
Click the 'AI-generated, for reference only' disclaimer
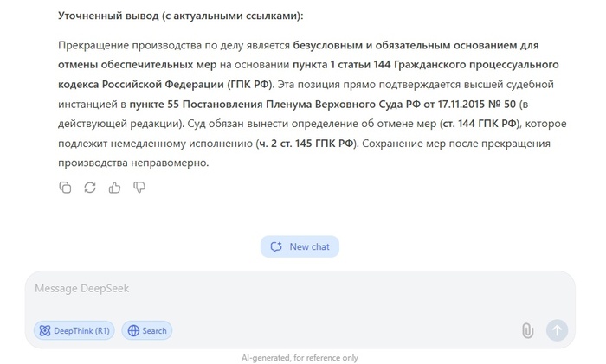(300, 358)
